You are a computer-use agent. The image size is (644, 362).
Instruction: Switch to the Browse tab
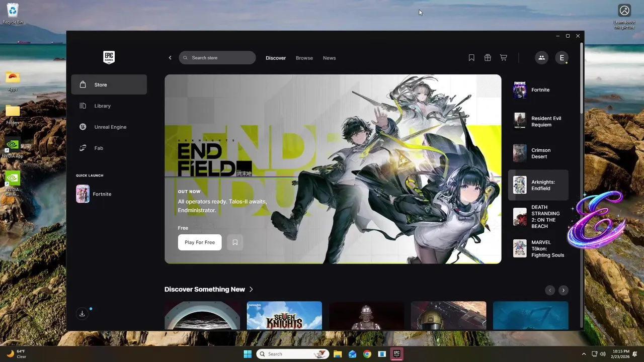[x=304, y=58]
